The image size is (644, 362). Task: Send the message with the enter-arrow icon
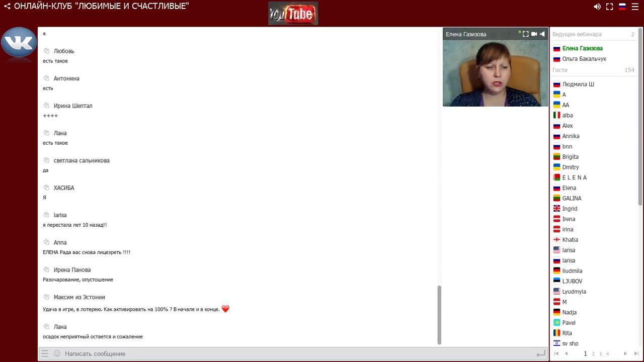tap(540, 354)
